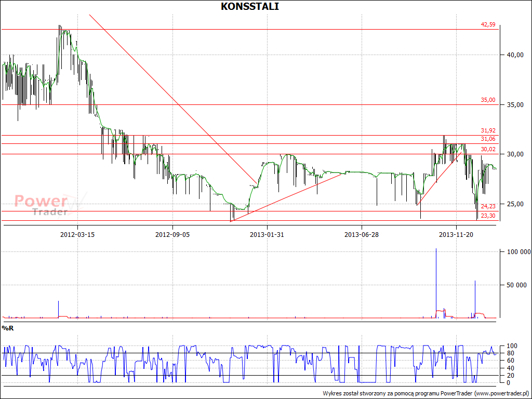Viewport: 532px width, 399px height.
Task: Select the 2012-09-05 date label
Action: tap(172, 235)
